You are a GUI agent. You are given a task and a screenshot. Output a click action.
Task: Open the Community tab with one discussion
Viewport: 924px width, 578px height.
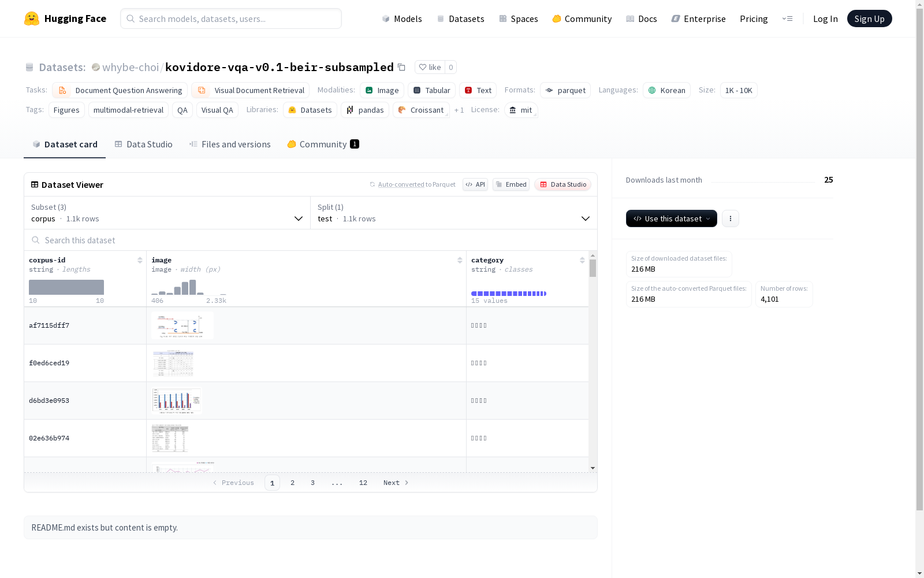pos(323,144)
